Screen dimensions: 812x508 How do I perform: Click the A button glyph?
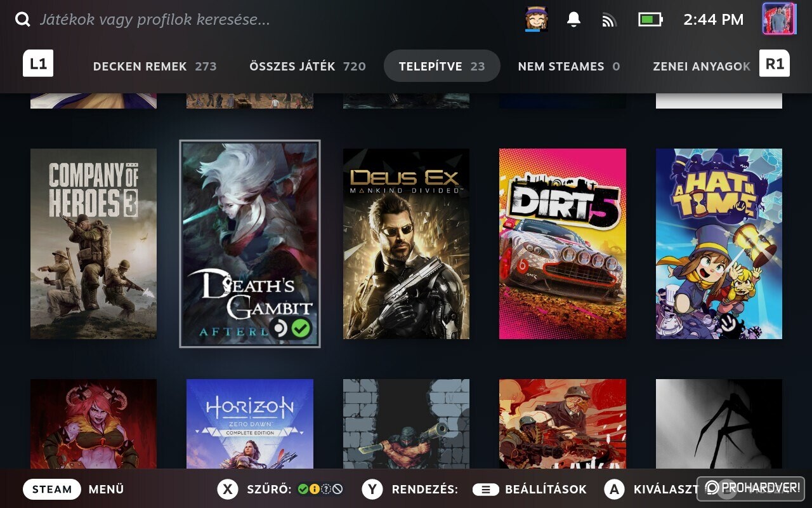click(x=614, y=489)
